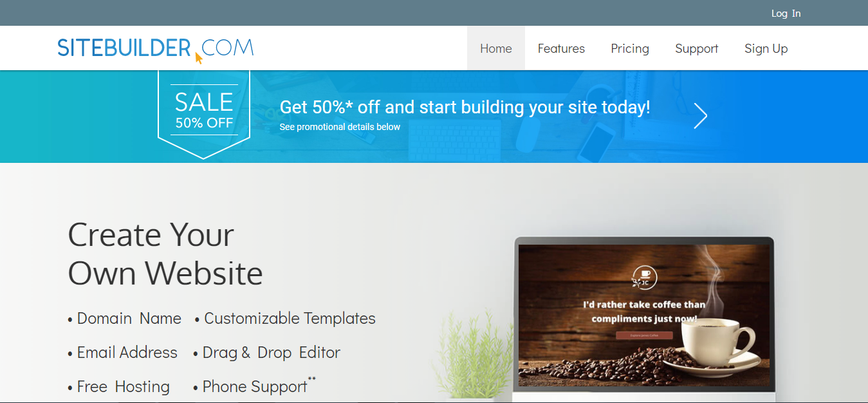Click the Log In link
The image size is (868, 403).
click(786, 14)
